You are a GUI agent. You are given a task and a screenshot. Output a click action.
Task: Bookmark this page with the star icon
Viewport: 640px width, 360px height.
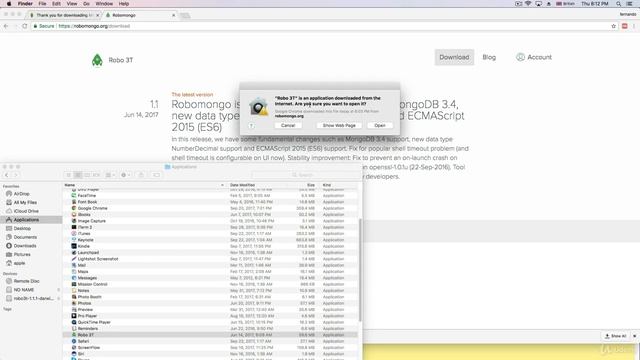click(x=613, y=26)
